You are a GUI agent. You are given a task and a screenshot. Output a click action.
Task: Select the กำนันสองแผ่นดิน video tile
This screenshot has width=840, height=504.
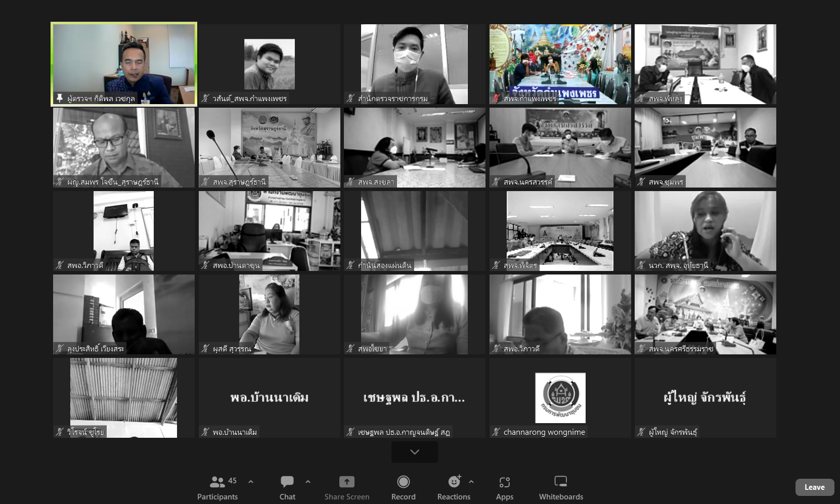(x=415, y=231)
